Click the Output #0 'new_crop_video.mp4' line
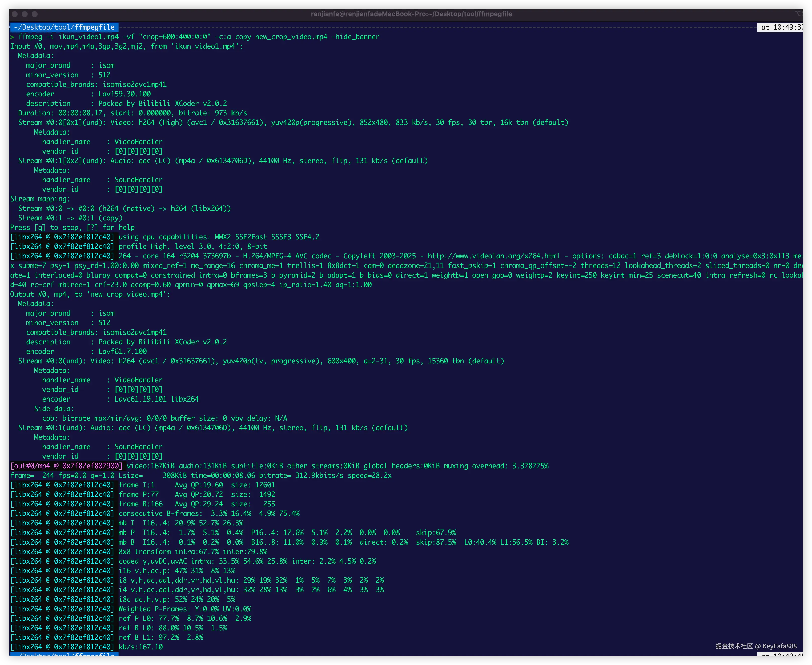The width and height of the screenshot is (812, 665). [90, 294]
